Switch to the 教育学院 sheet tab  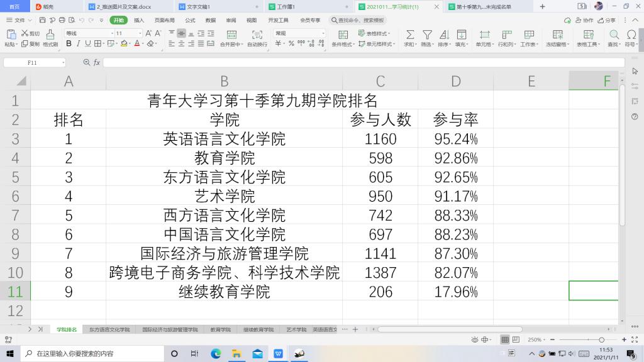tap(220, 329)
